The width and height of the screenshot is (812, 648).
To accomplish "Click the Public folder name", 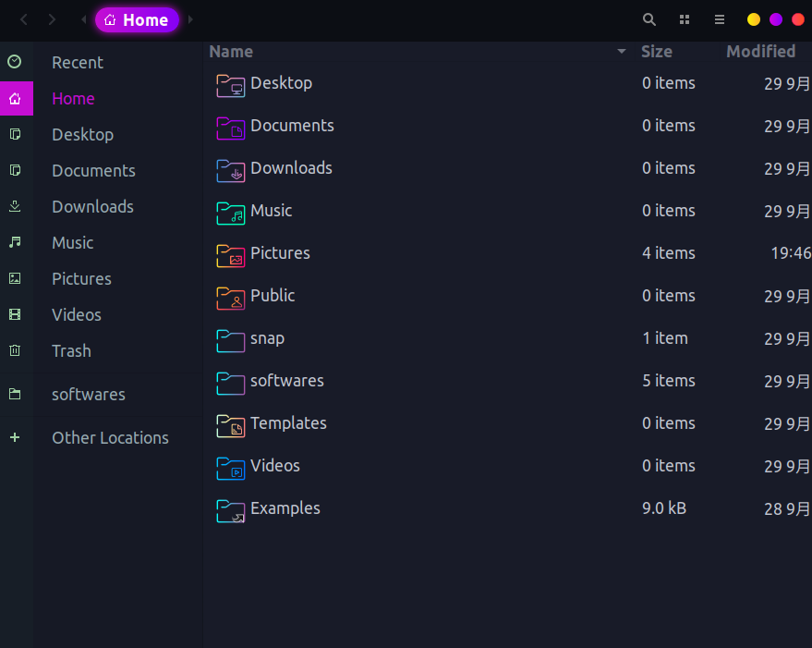I will [x=273, y=296].
